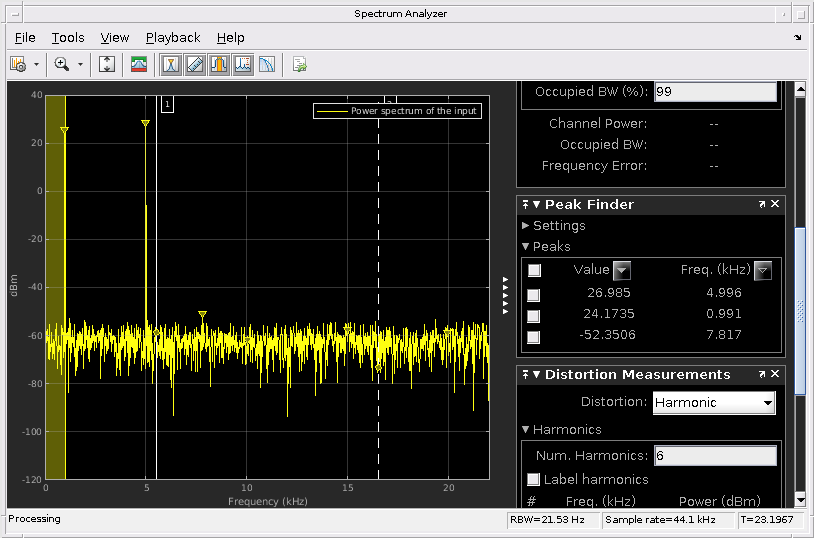Check the box for peak 26.985
This screenshot has width=814, height=538.
pos(534,295)
